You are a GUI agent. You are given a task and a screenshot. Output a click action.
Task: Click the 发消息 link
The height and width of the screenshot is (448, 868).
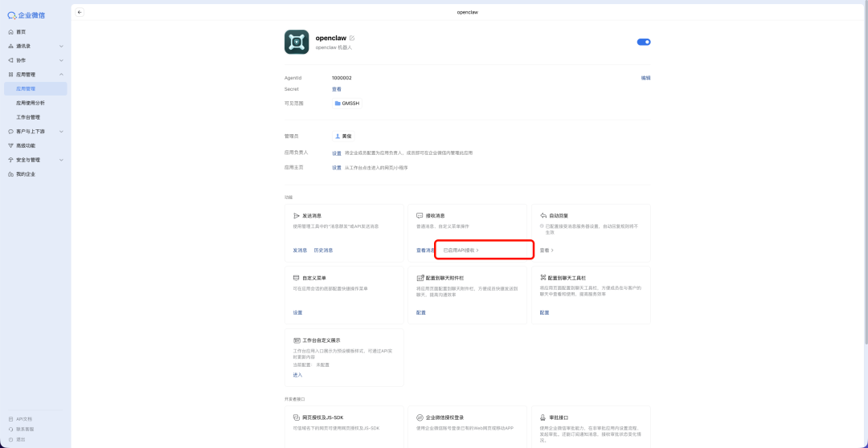coord(300,250)
